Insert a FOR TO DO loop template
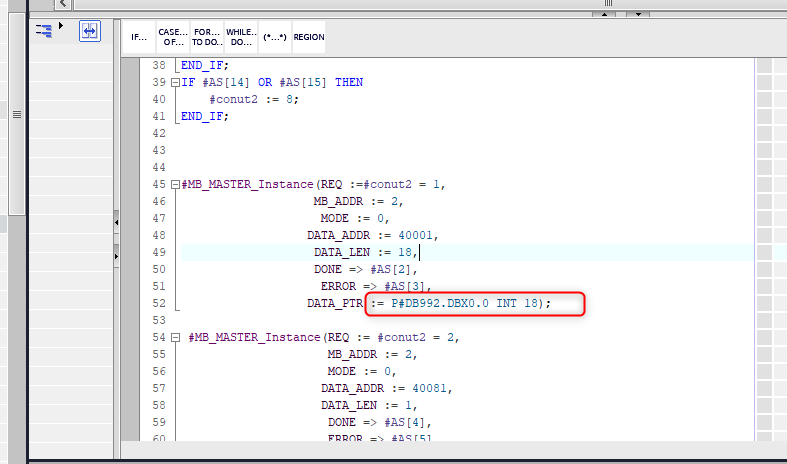The image size is (787, 464). (x=206, y=37)
